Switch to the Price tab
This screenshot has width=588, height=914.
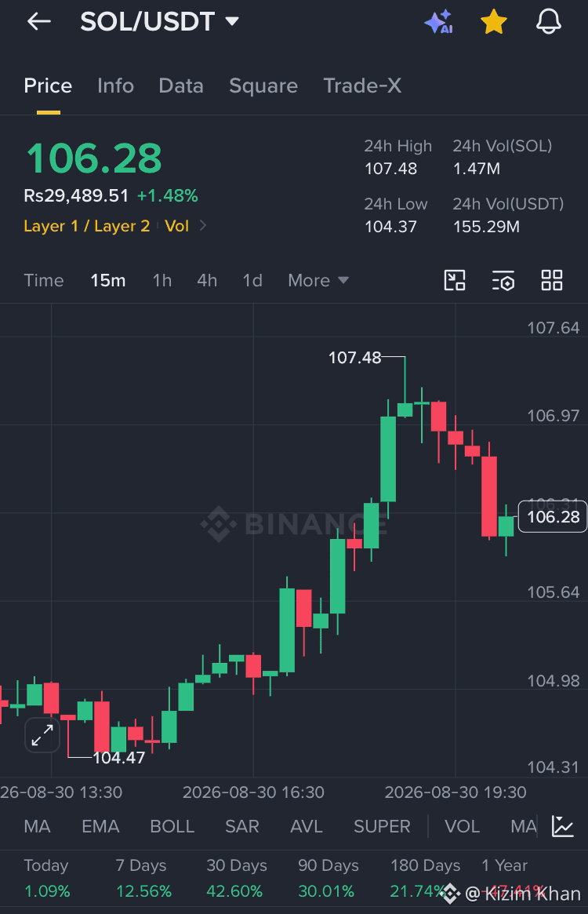click(x=48, y=86)
